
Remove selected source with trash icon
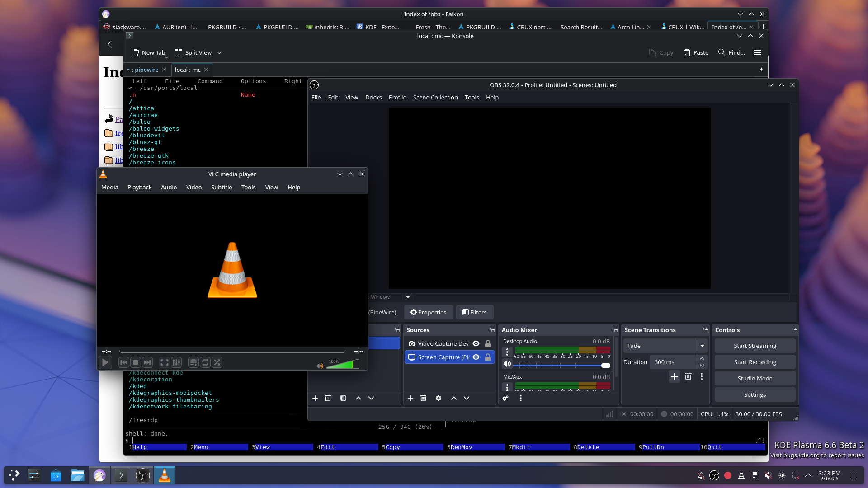pyautogui.click(x=423, y=398)
